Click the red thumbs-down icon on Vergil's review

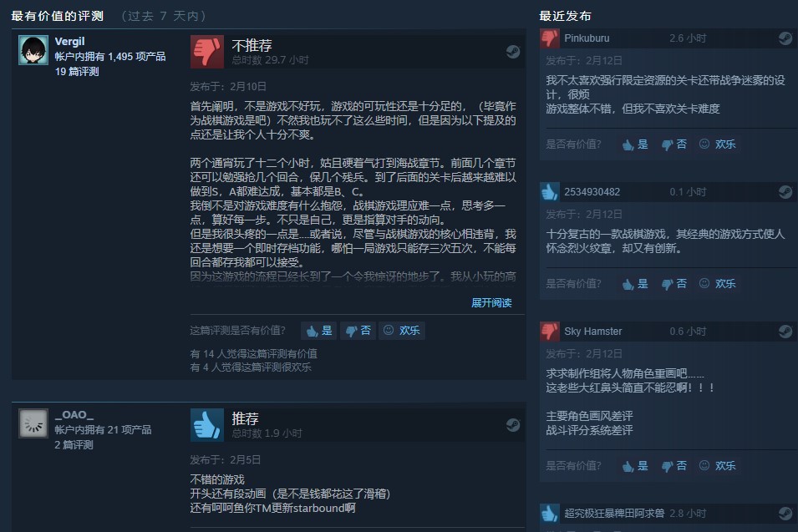click(x=207, y=52)
